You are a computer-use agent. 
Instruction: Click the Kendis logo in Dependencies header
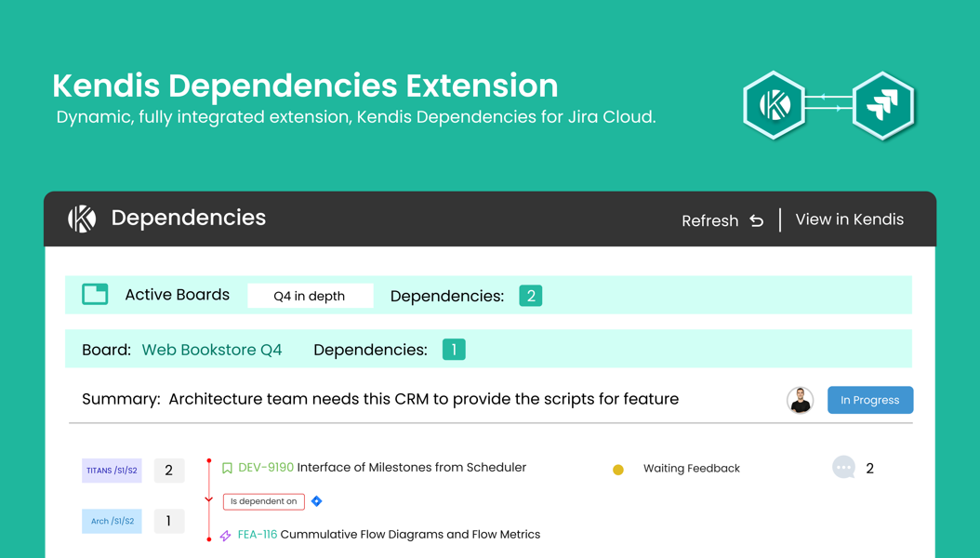pos(82,219)
